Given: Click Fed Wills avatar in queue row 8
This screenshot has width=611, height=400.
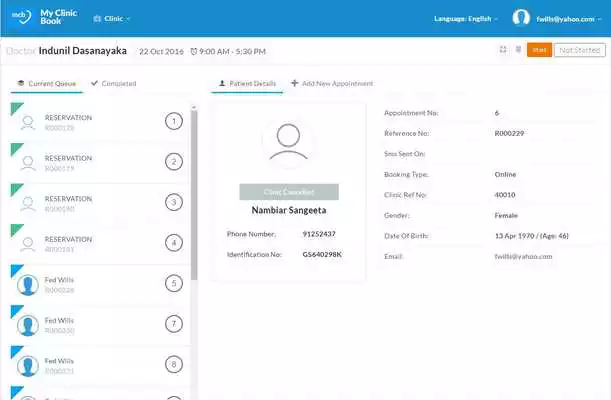Looking at the screenshot, I should (x=28, y=366).
